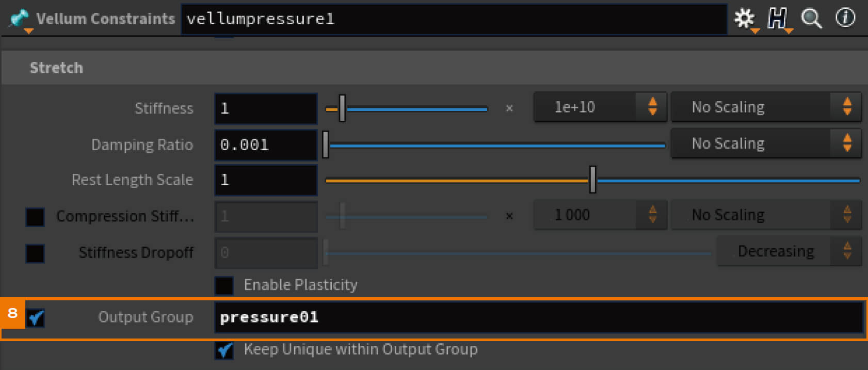Click the Output Group parameter label
868x370 pixels.
(x=146, y=317)
